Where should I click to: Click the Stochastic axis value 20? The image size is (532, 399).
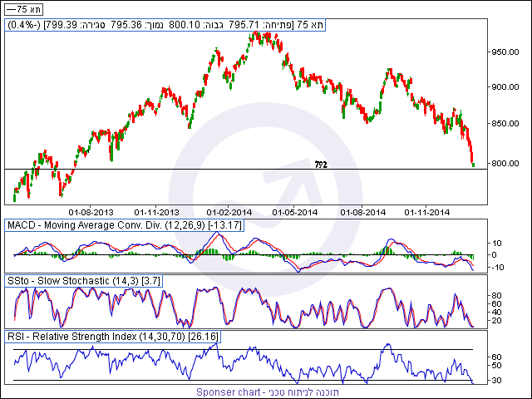click(x=496, y=321)
